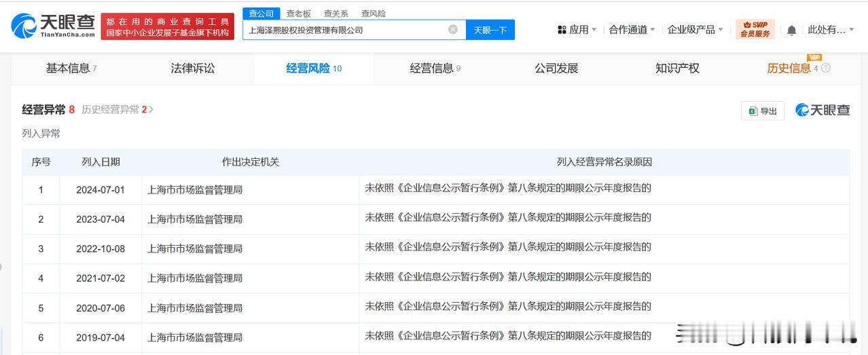Click the 列入经营异常名录原因 column header

coord(604,162)
